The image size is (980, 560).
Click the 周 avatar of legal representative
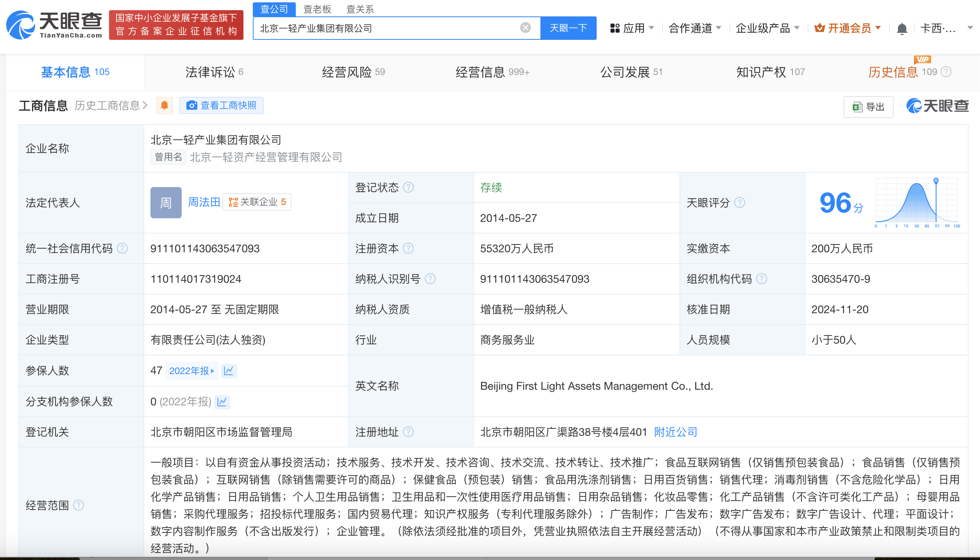point(166,203)
